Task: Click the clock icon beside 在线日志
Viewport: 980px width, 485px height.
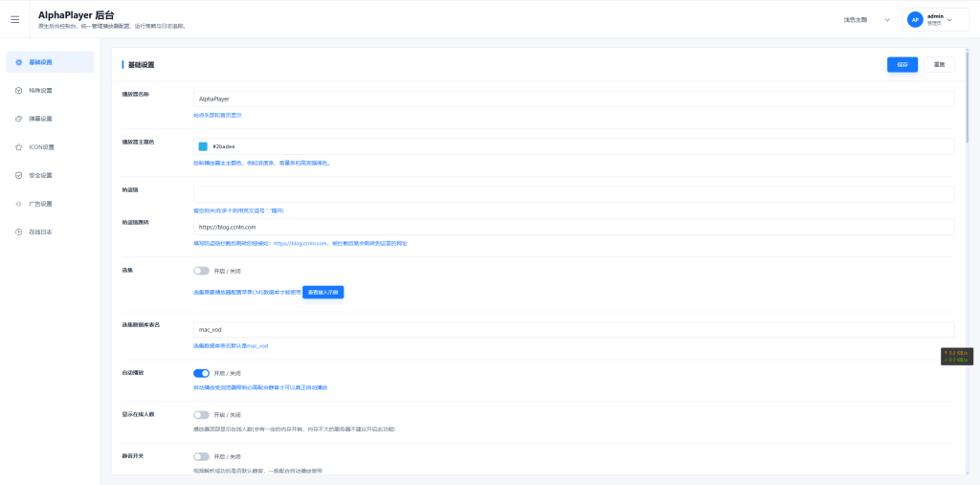Action: pyautogui.click(x=19, y=231)
